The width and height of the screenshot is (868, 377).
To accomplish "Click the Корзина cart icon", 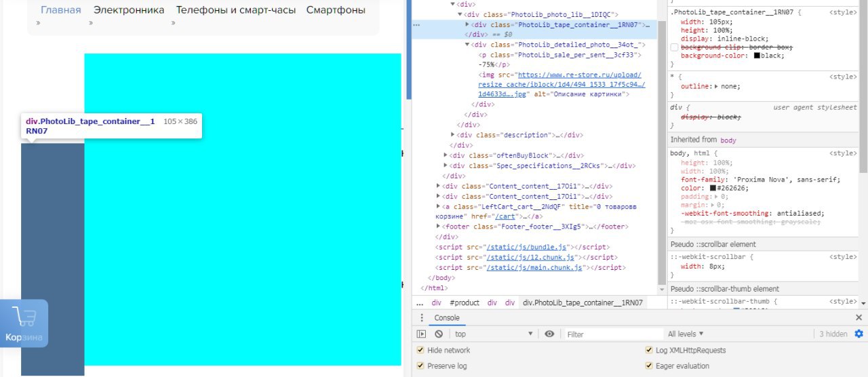I will [24, 323].
